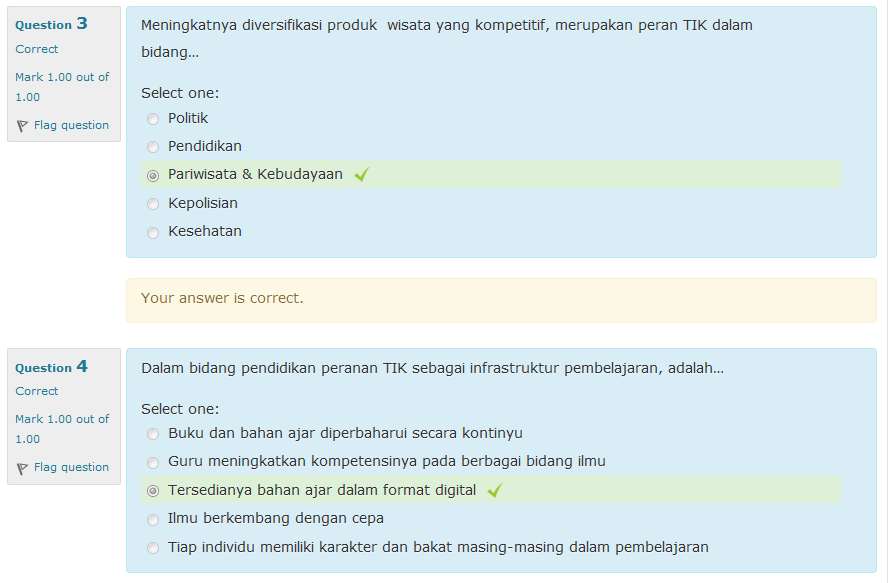This screenshot has width=889, height=583.
Task: Choose Ilmu berkembang dengan cepa option
Action: 153,519
